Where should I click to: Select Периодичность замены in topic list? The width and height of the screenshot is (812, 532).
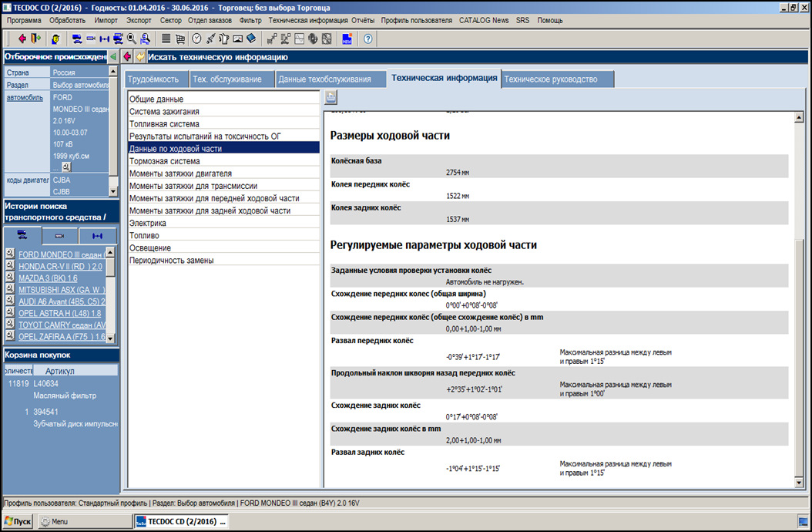tap(223, 261)
